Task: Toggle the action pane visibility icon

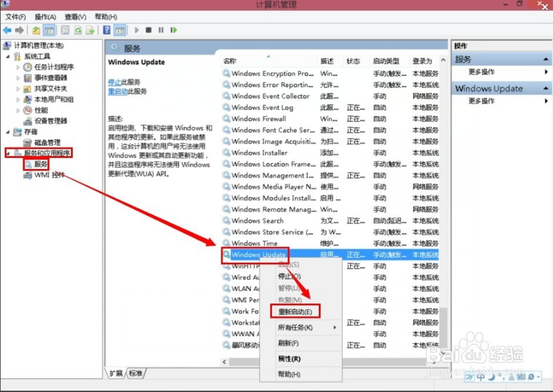Action: 119,30
